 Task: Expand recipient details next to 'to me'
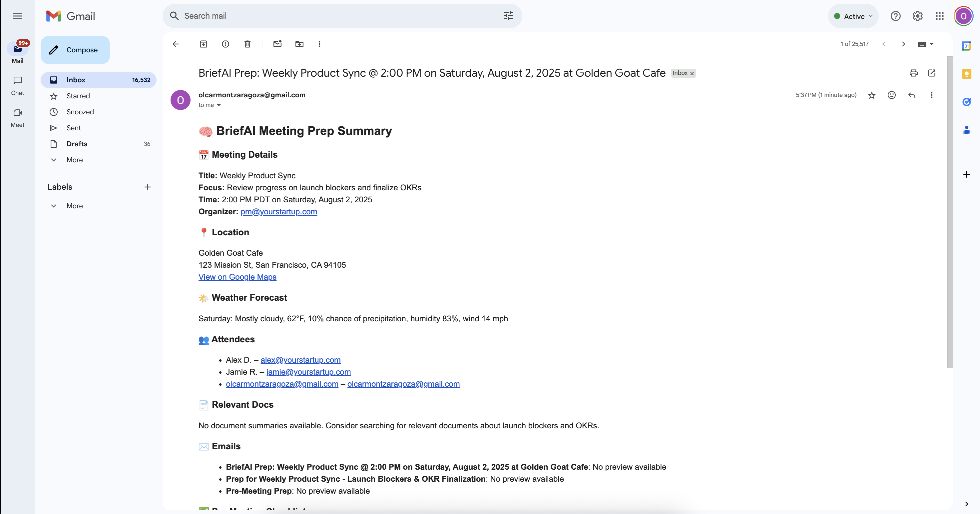[219, 105]
